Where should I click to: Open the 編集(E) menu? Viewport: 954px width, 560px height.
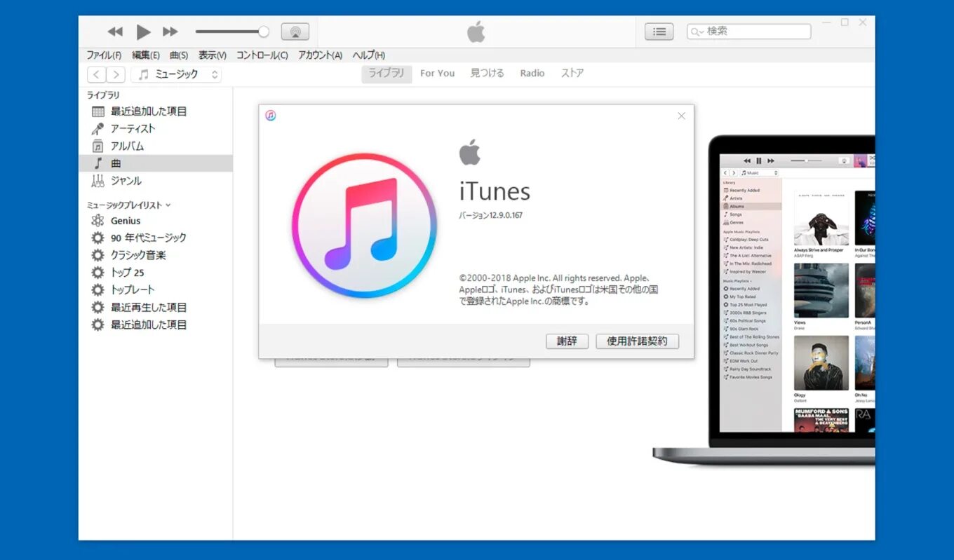click(x=146, y=55)
